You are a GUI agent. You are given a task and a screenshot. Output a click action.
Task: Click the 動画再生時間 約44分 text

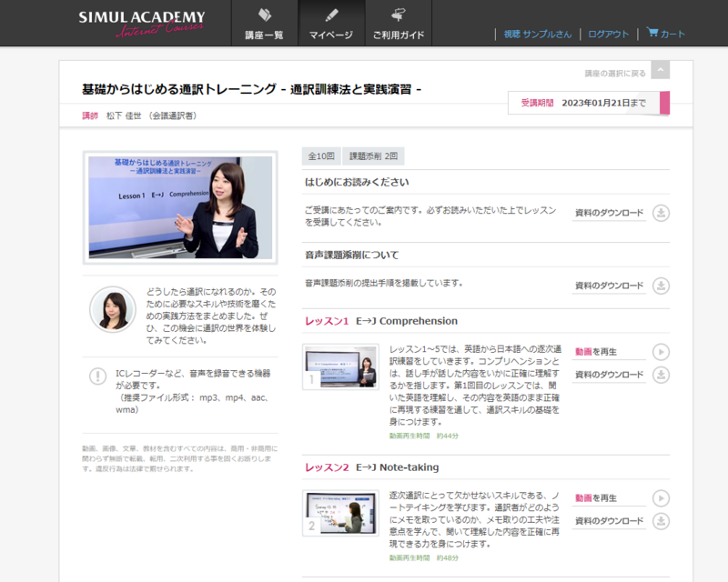(x=424, y=436)
